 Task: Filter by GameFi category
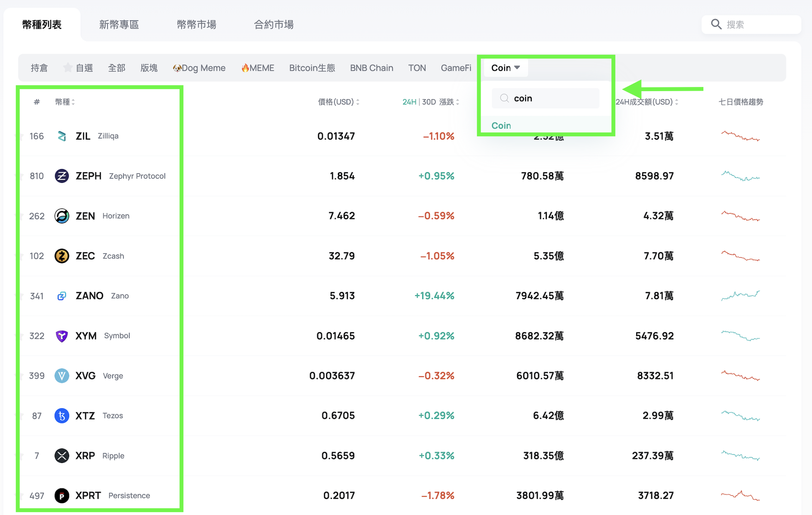[x=456, y=68]
